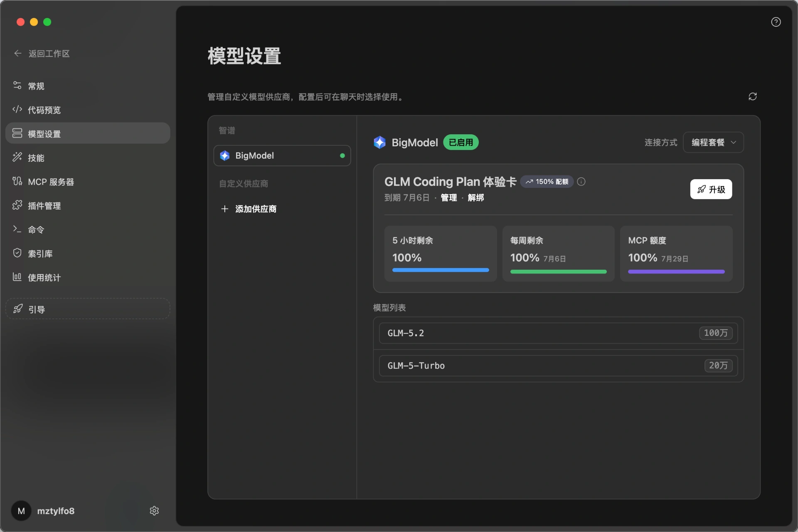
Task: Click the MCP 服务器 sidebar icon
Action: pyautogui.click(x=17, y=182)
